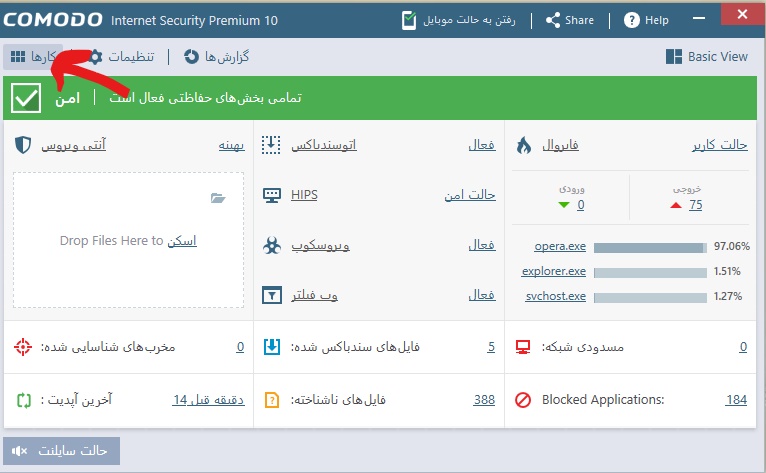Image resolution: width=766 pixels, height=473 pixels.
Task: Click svchost.exe traffic usage bar
Action: (x=650, y=298)
